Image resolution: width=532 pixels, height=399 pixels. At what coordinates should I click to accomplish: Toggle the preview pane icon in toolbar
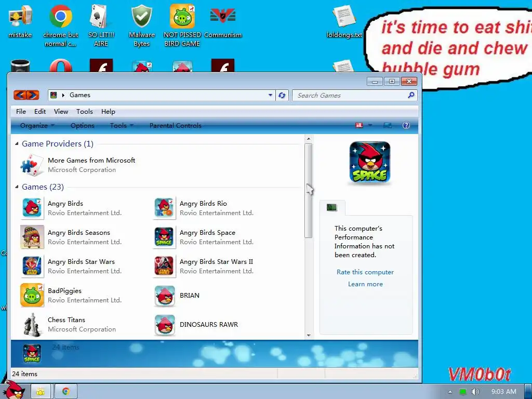tap(388, 126)
